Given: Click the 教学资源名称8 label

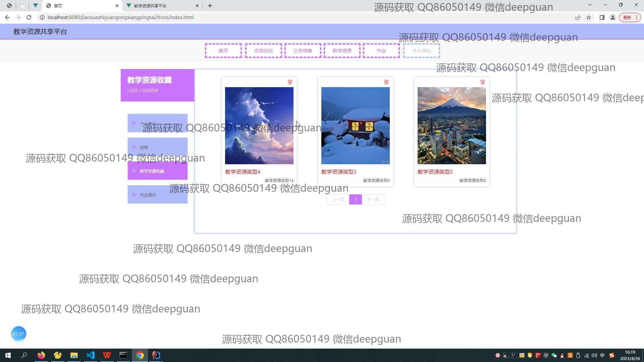Looking at the screenshot, I should [473, 180].
